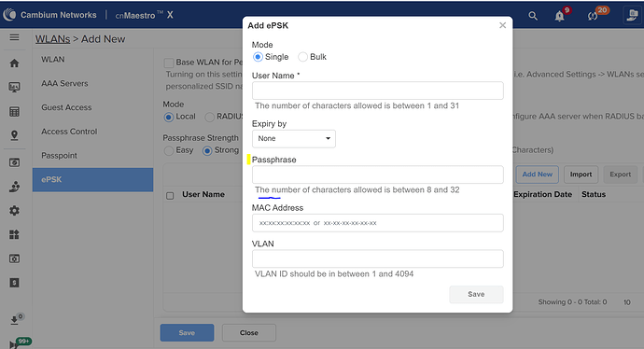Open the star-box sidebar icon
Image resolution: width=644 pixels, height=349 pixels.
[x=14, y=258]
